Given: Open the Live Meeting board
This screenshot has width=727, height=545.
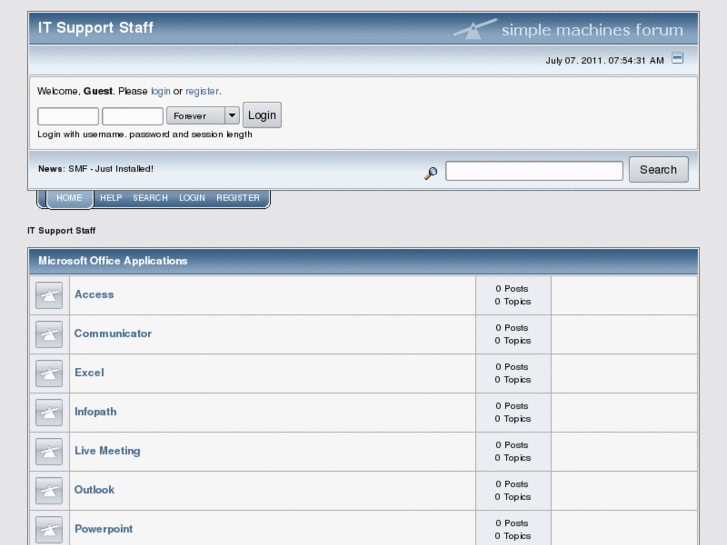Looking at the screenshot, I should coord(108,451).
